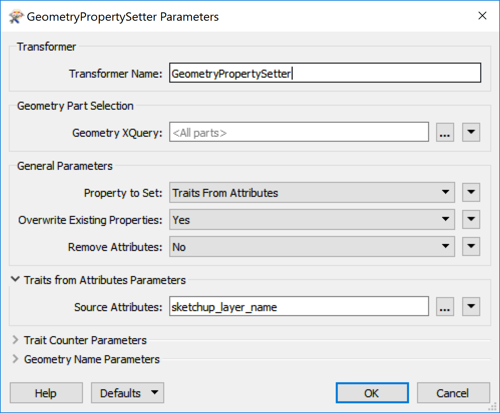Viewport: 500px width, 413px height.
Task: Open ellipsis editor for Geometry XQuery
Action: (445, 132)
